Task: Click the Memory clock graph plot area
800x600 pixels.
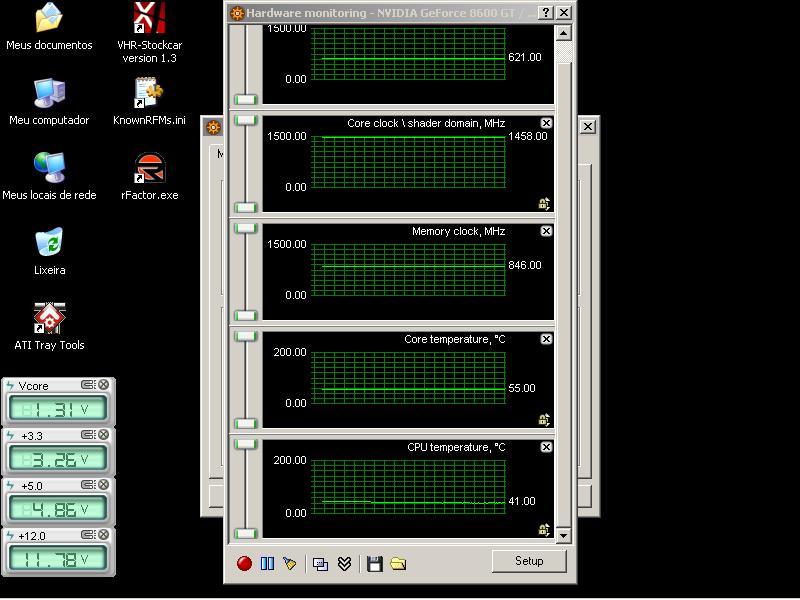Action: pyautogui.click(x=408, y=270)
